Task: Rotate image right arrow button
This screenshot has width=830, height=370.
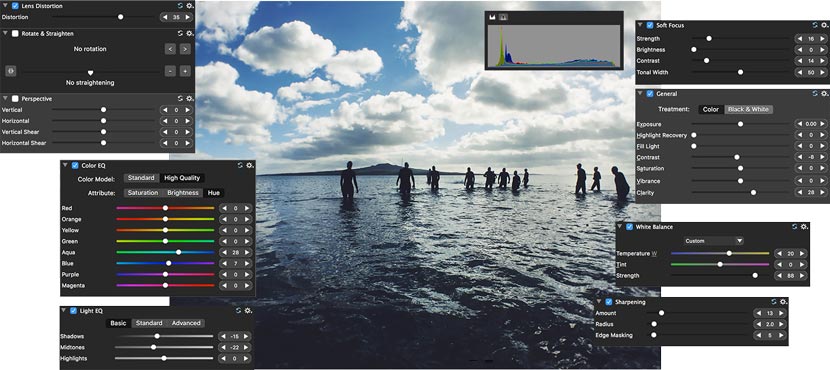Action: click(185, 49)
